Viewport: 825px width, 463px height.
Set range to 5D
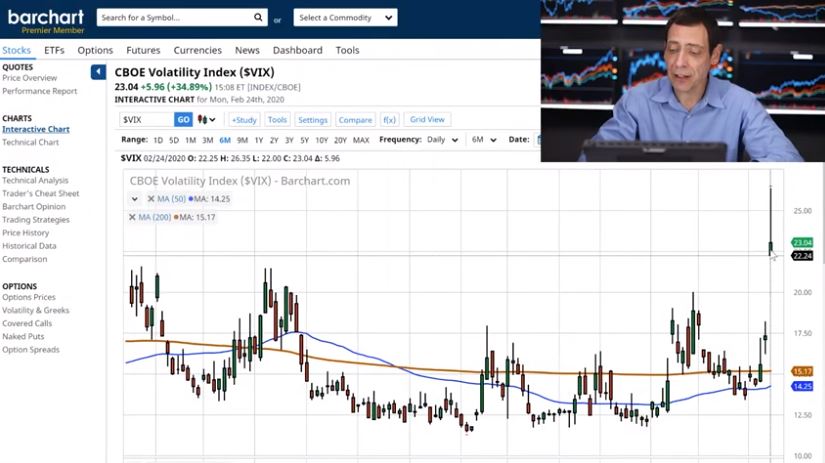174,140
